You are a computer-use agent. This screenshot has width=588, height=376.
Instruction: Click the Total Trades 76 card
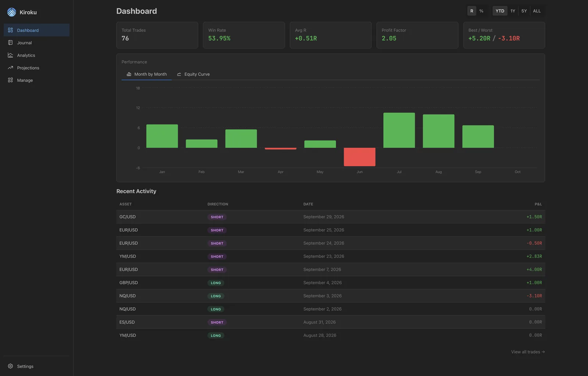(157, 35)
